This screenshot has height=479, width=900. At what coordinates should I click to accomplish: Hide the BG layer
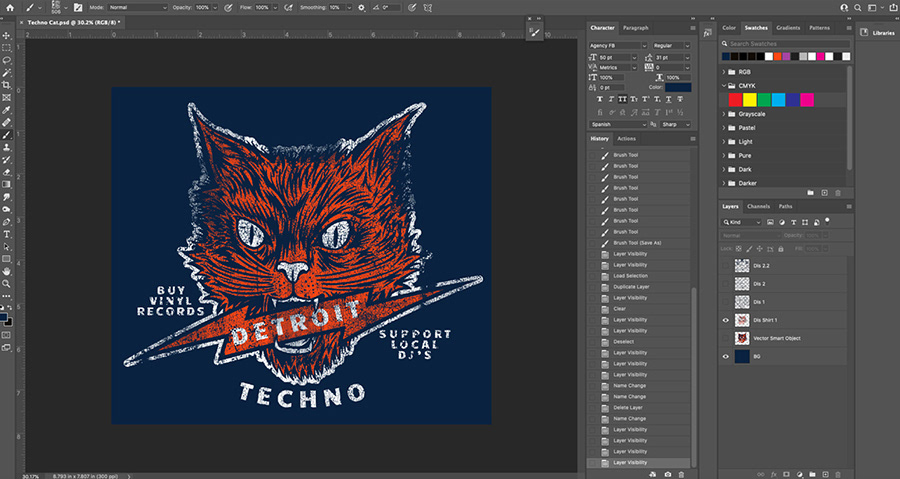726,356
